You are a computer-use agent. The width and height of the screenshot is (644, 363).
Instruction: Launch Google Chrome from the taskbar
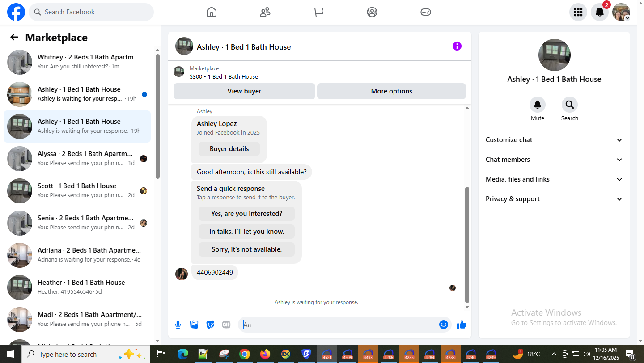tap(245, 354)
